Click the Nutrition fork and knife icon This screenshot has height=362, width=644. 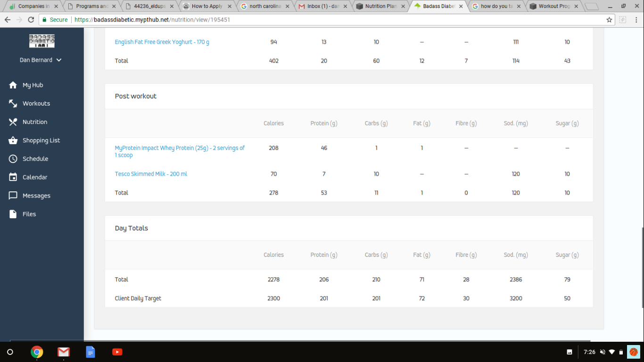click(13, 122)
